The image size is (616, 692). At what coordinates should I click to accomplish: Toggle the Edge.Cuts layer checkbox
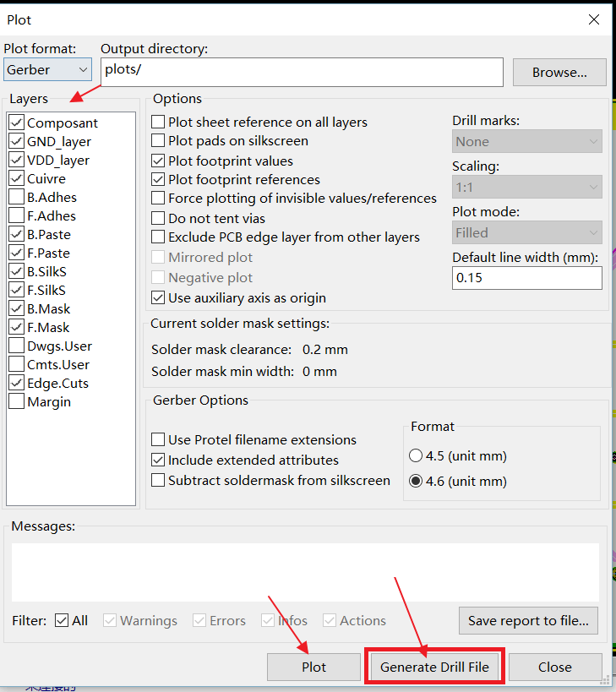pos(16,383)
